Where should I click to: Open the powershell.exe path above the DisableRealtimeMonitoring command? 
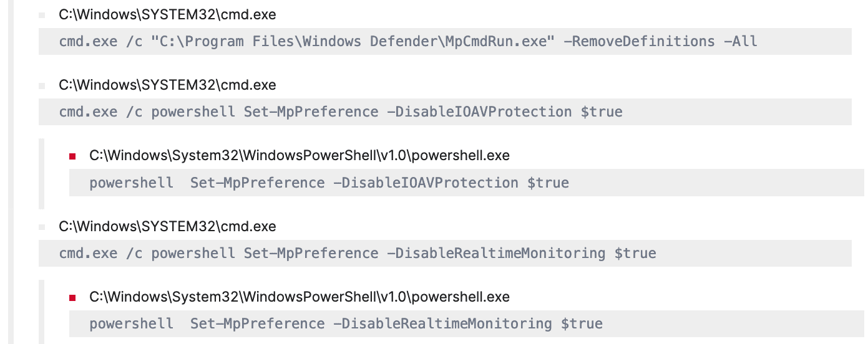300,297
